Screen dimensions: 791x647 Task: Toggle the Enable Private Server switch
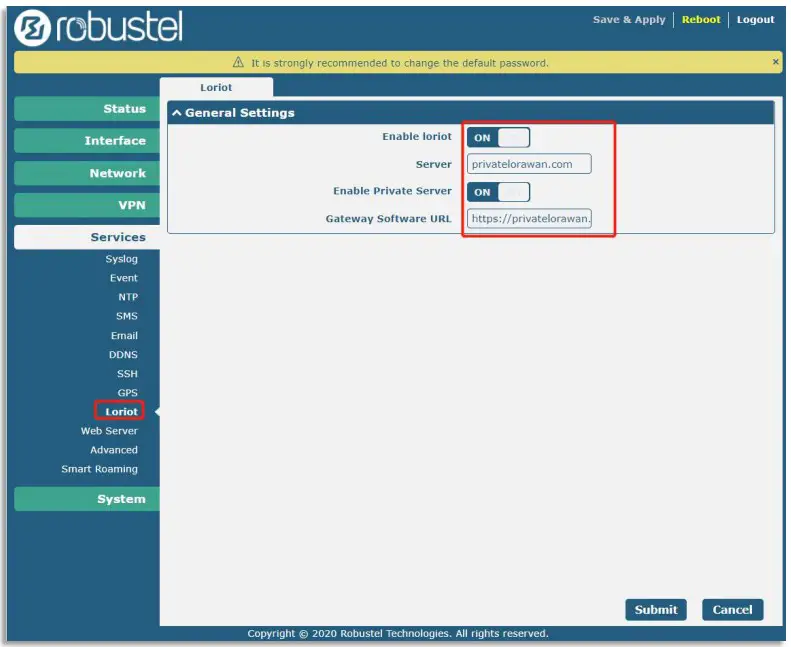(x=498, y=192)
